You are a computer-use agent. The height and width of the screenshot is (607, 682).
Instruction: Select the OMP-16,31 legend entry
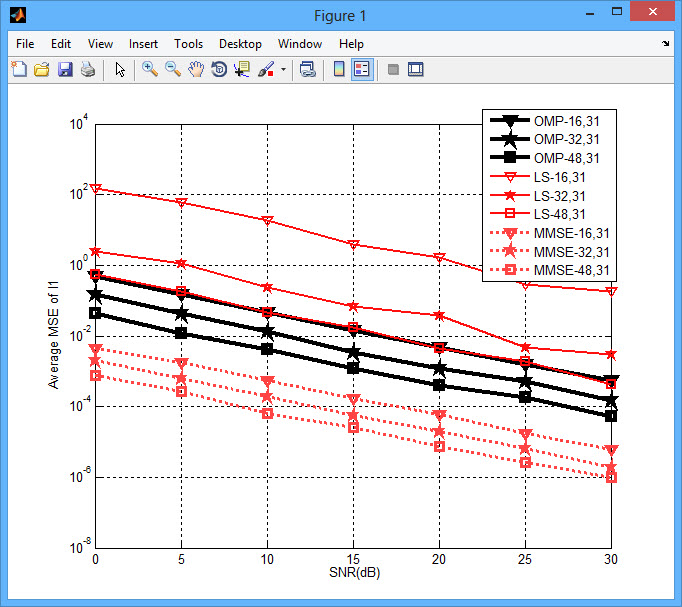[549, 121]
